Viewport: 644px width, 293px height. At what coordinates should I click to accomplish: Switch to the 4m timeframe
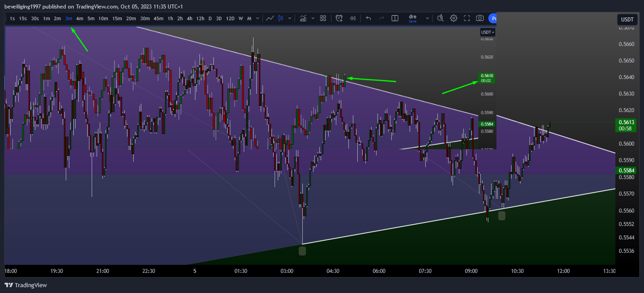pos(80,18)
